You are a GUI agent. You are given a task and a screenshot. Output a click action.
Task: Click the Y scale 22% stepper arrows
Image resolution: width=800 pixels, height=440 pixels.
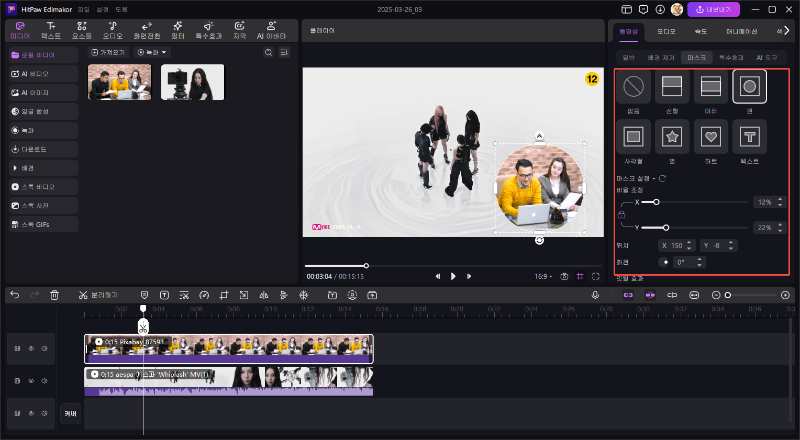point(780,228)
